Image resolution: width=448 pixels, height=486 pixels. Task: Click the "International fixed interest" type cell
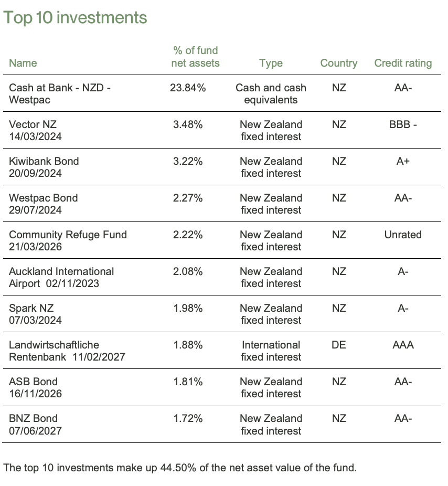[x=271, y=351]
